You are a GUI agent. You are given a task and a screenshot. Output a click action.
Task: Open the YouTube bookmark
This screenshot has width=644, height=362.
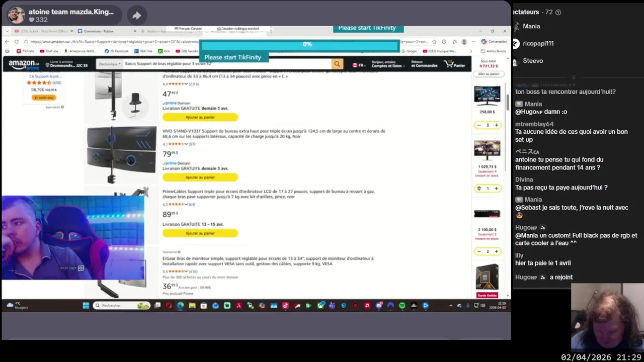(49, 51)
